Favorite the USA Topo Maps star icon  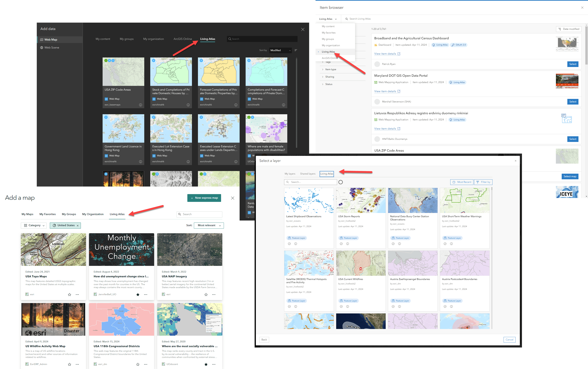click(70, 295)
